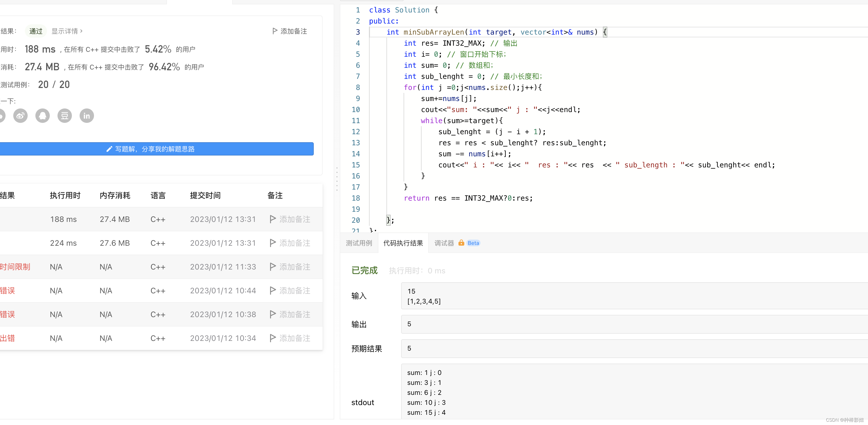Click the 输入 test input field

pyautogui.click(x=634, y=296)
